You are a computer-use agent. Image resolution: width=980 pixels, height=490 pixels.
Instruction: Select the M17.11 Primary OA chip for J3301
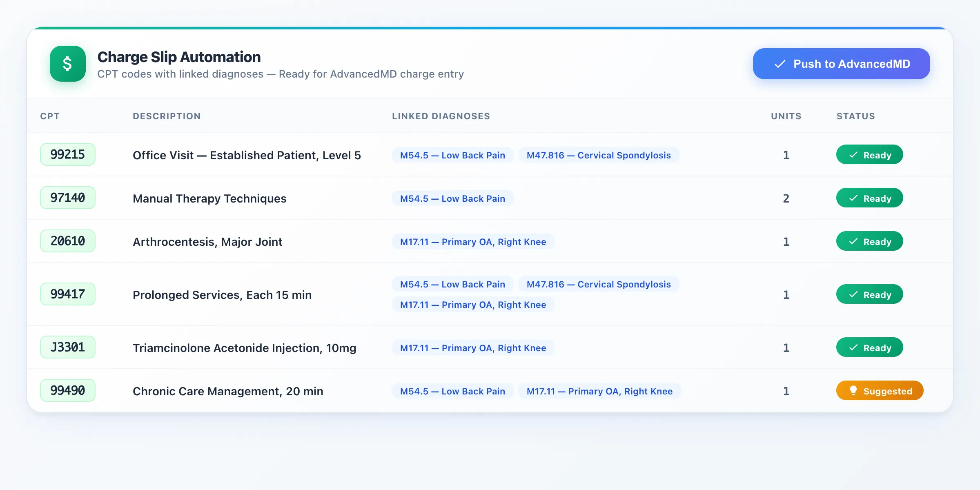(473, 348)
